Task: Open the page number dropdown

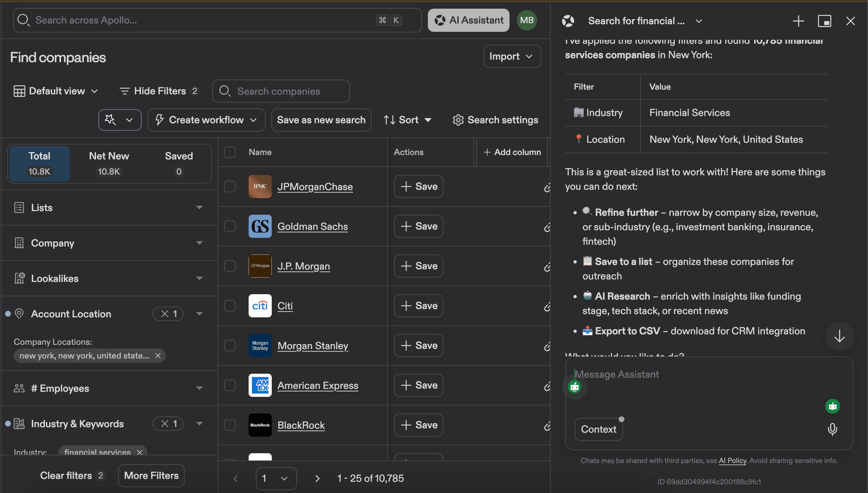Action: click(276, 478)
